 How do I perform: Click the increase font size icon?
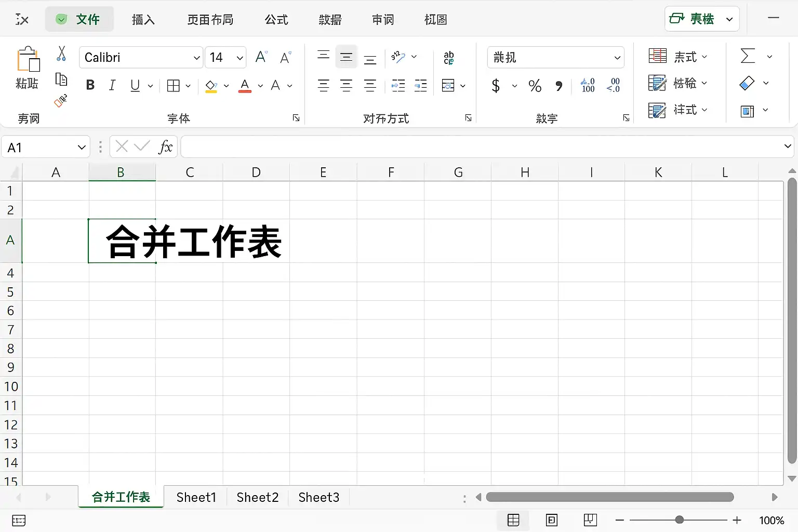click(x=261, y=57)
